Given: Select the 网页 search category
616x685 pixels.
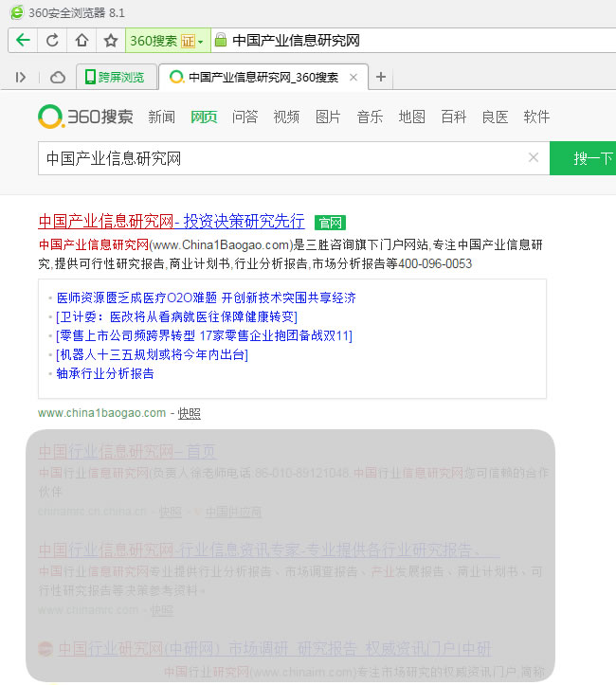Looking at the screenshot, I should [x=204, y=117].
